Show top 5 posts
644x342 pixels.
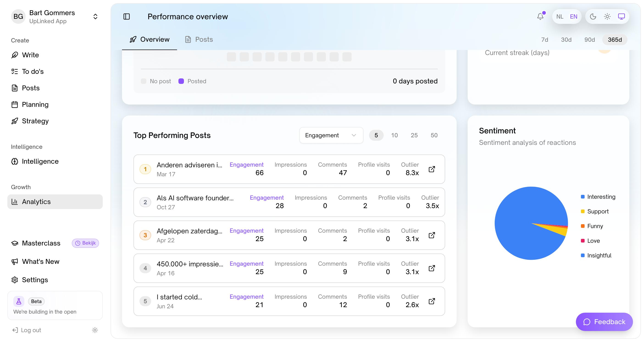tap(376, 135)
